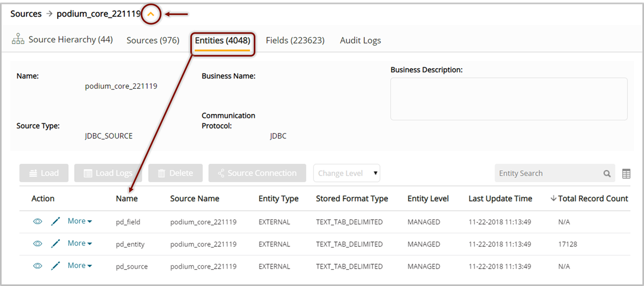Click the Entity Search magnifier icon
Viewport: 644px width, 286px height.
(x=607, y=174)
